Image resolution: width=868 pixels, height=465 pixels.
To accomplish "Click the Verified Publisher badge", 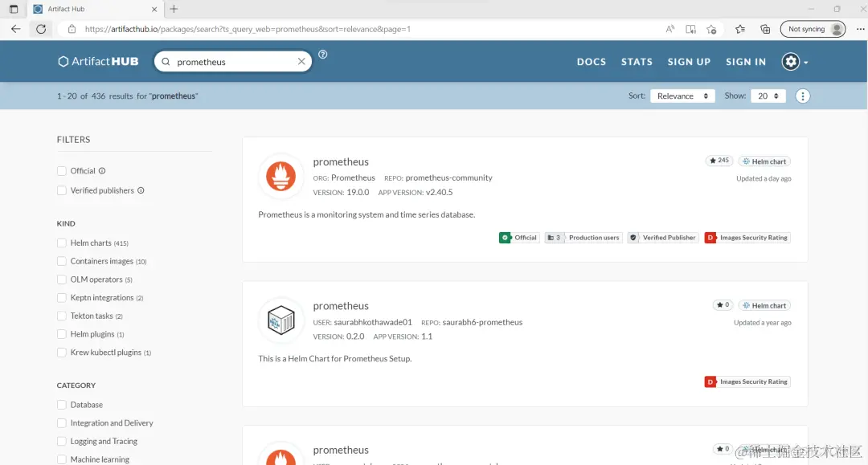I will [662, 238].
